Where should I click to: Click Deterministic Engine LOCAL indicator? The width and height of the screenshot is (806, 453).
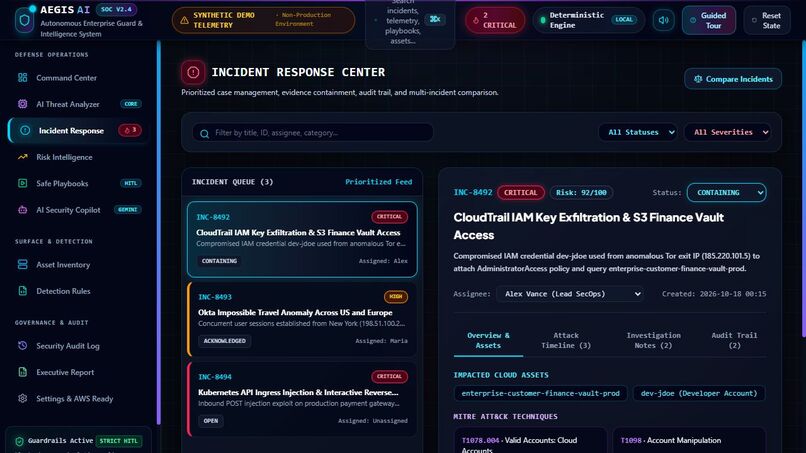point(589,21)
